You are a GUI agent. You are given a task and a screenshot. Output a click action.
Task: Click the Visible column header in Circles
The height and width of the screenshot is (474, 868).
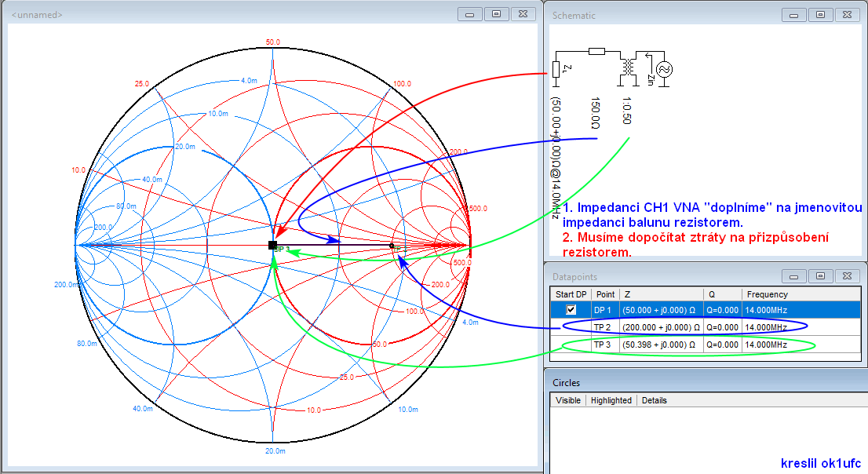click(568, 400)
